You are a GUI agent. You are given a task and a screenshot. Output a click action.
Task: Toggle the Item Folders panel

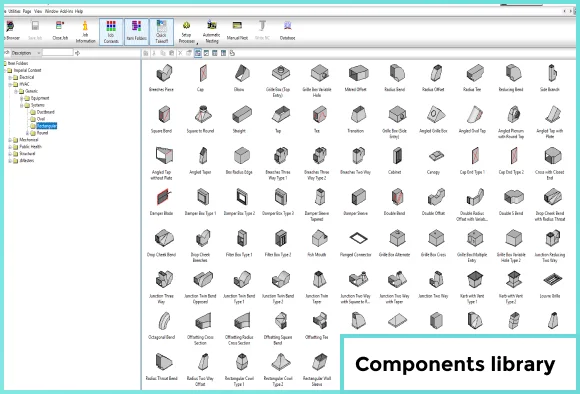coord(136,32)
